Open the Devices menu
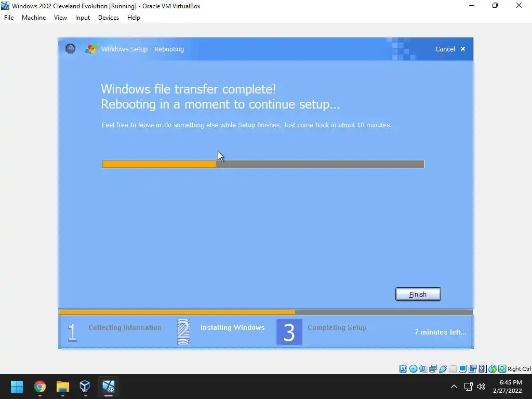532x399 pixels. click(x=109, y=18)
